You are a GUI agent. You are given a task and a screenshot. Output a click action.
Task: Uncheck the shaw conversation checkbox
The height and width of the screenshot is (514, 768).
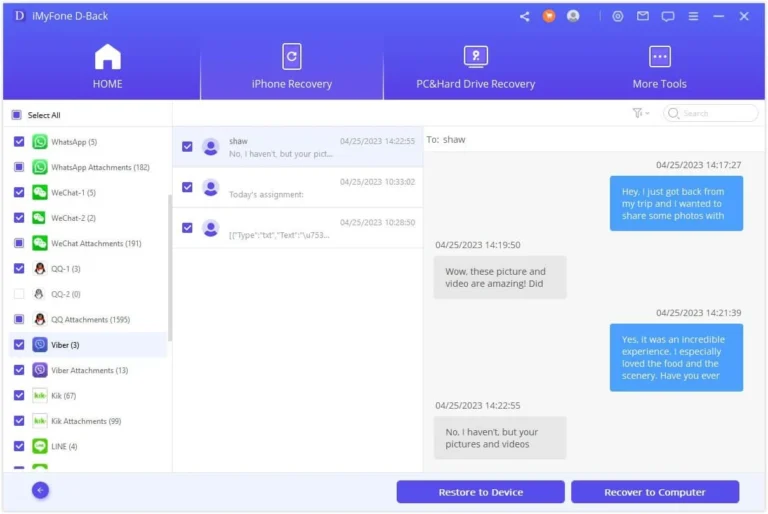[x=187, y=147]
